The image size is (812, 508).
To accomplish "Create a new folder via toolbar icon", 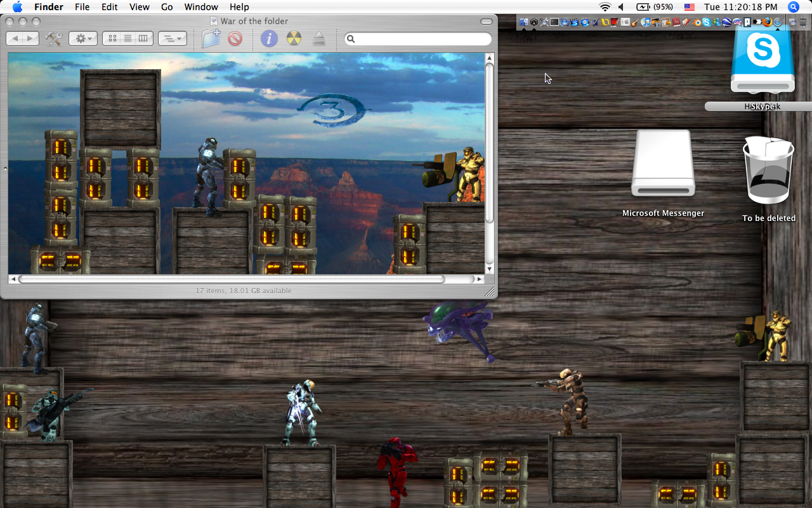I will pyautogui.click(x=211, y=38).
